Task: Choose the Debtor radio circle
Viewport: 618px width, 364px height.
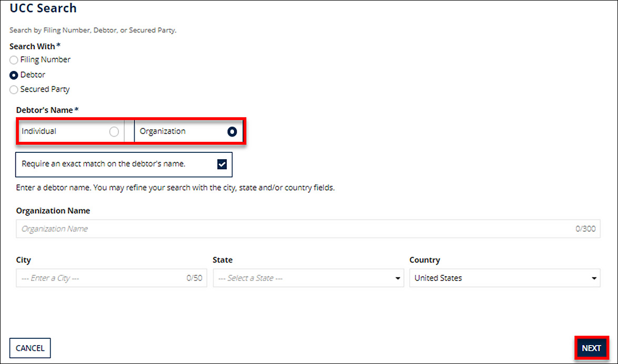Action: tap(14, 75)
